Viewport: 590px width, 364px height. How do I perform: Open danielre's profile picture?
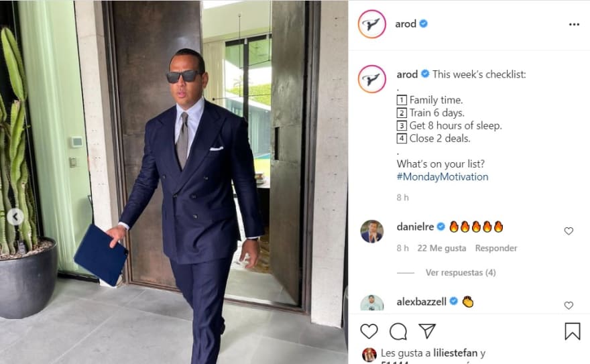[x=371, y=231]
